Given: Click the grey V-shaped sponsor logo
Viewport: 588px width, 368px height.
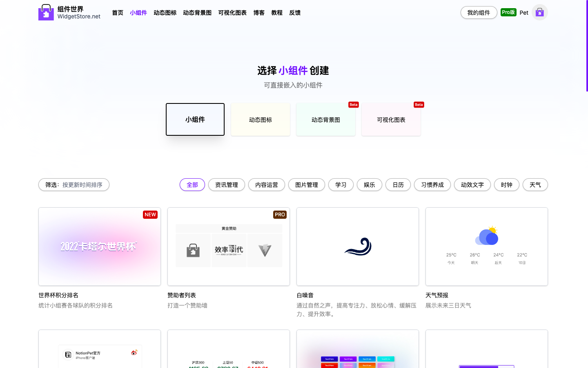Looking at the screenshot, I should [x=265, y=250].
